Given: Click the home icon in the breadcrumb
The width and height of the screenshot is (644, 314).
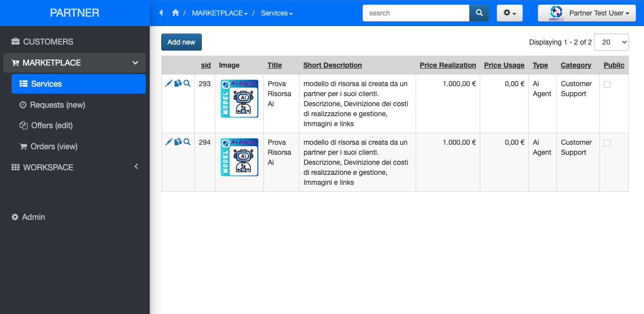Looking at the screenshot, I should [x=175, y=13].
